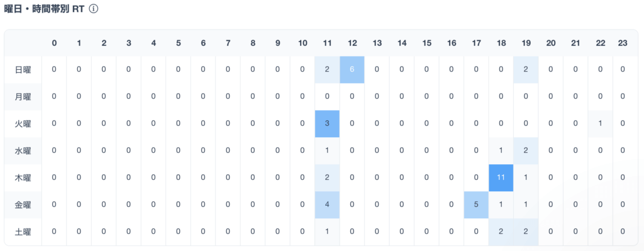Select the Sunday 19:00 cell showing 2
The image size is (644, 251).
525,69
